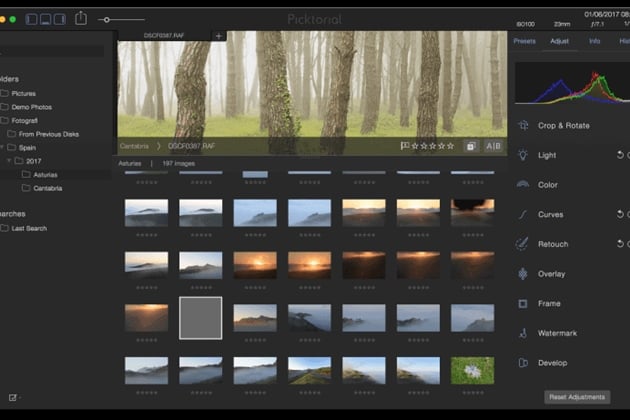Open the Light adjustment bulb icon
The width and height of the screenshot is (630, 420).
coord(523,155)
